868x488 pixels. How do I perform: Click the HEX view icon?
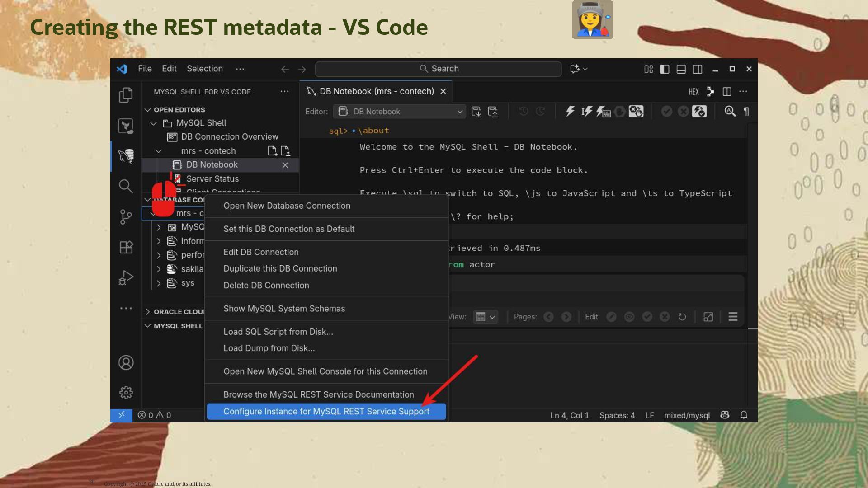tap(693, 92)
